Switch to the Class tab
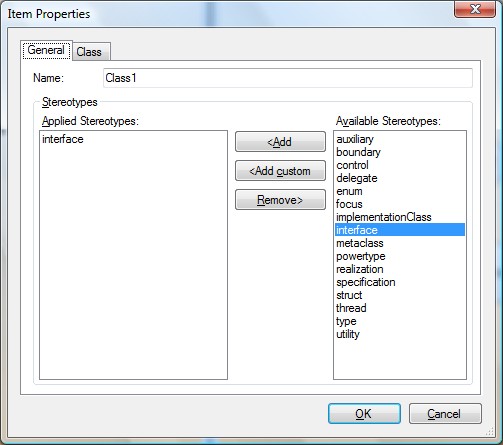This screenshot has width=503, height=445. click(91, 52)
